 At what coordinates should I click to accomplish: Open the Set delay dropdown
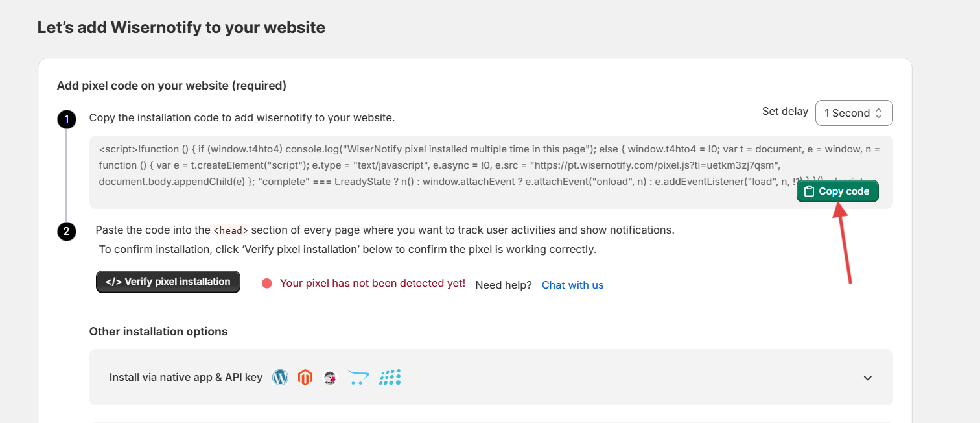click(854, 113)
